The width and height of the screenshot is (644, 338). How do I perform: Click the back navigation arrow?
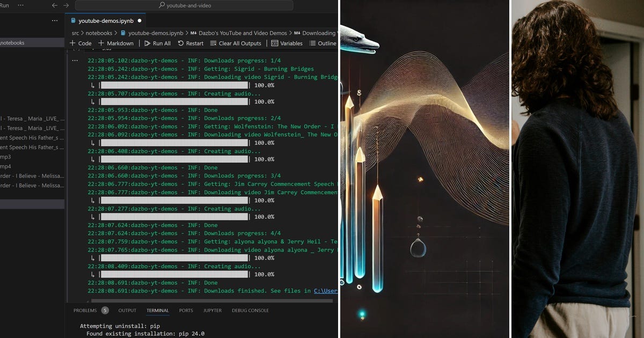[54, 5]
